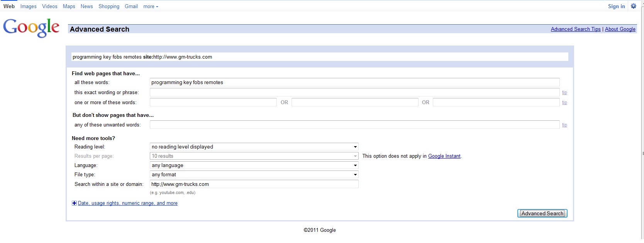The height and width of the screenshot is (243, 644).
Task: Open Maps from top bar
Action: tap(69, 7)
